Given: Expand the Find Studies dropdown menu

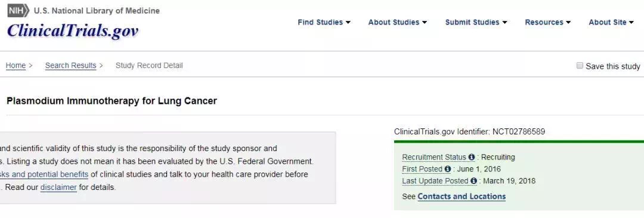Looking at the screenshot, I should pyautogui.click(x=324, y=22).
